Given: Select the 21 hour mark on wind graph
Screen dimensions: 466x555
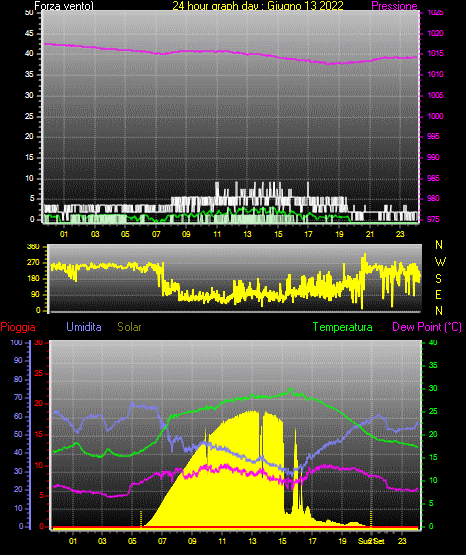Looking at the screenshot, I should pyautogui.click(x=370, y=234).
